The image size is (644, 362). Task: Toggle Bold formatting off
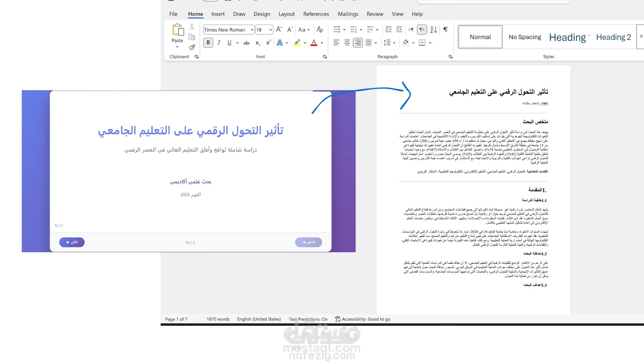(x=208, y=43)
